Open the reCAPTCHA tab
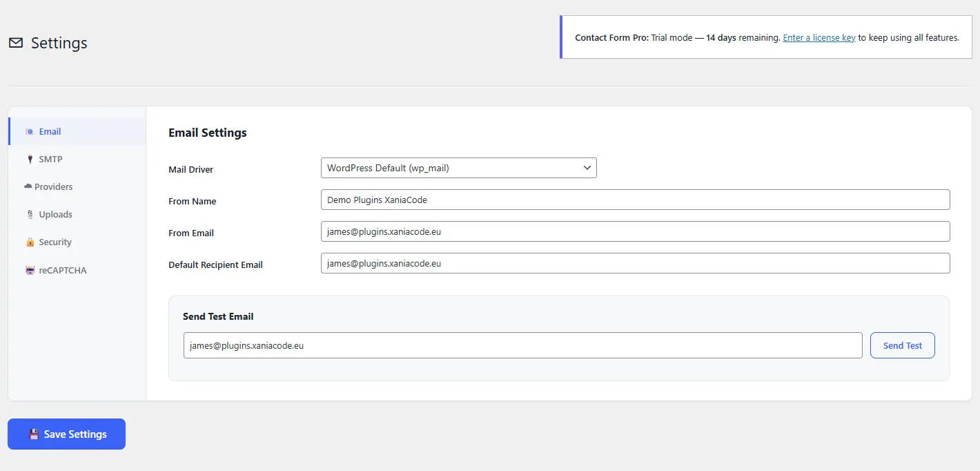This screenshot has width=980, height=471. coord(77,270)
